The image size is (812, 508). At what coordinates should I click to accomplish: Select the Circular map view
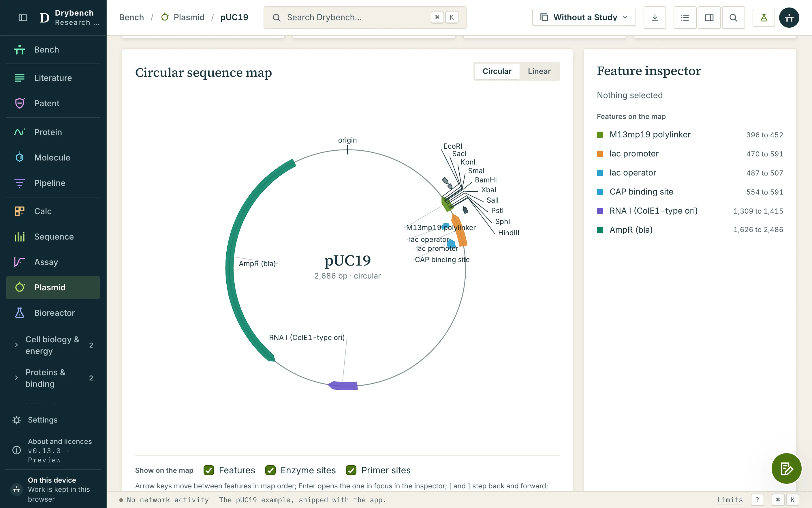pyautogui.click(x=497, y=71)
